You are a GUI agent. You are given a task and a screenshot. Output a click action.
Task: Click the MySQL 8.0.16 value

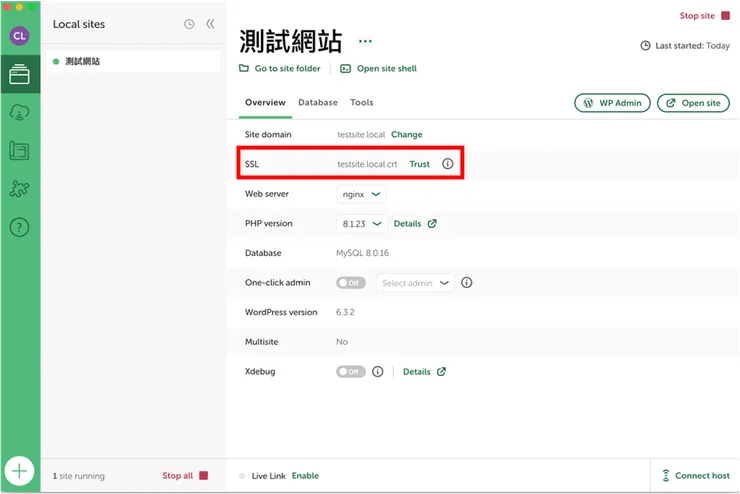coord(362,253)
